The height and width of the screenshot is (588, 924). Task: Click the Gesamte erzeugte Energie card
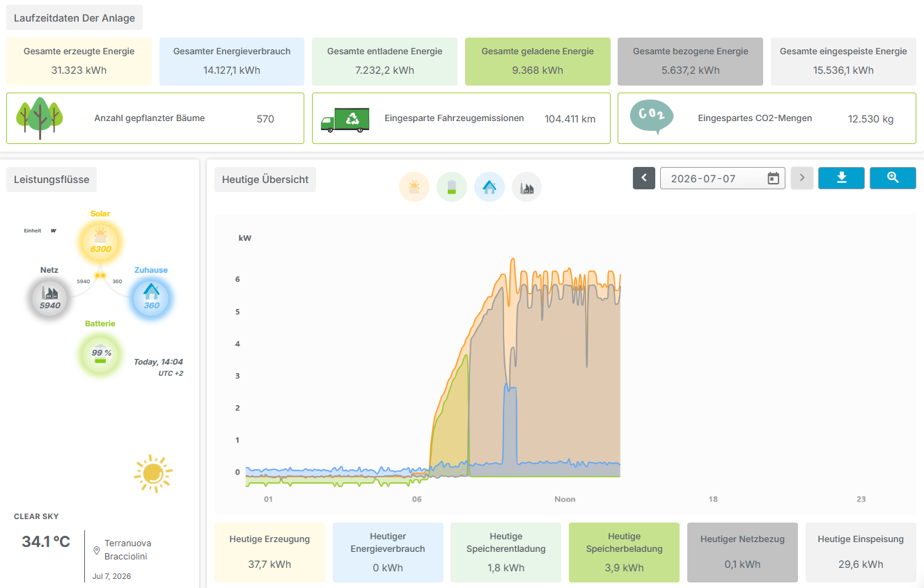coord(79,61)
